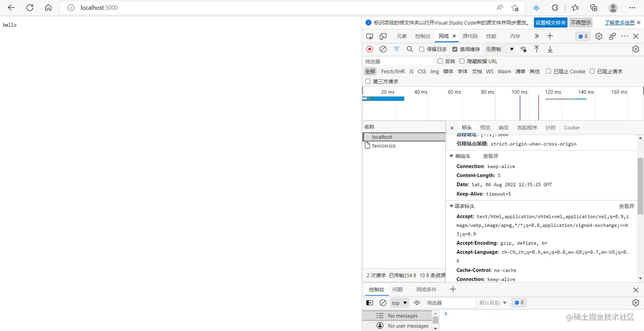Open 了解更多信息 link
Screen dimensions: 644x331
coord(619,23)
